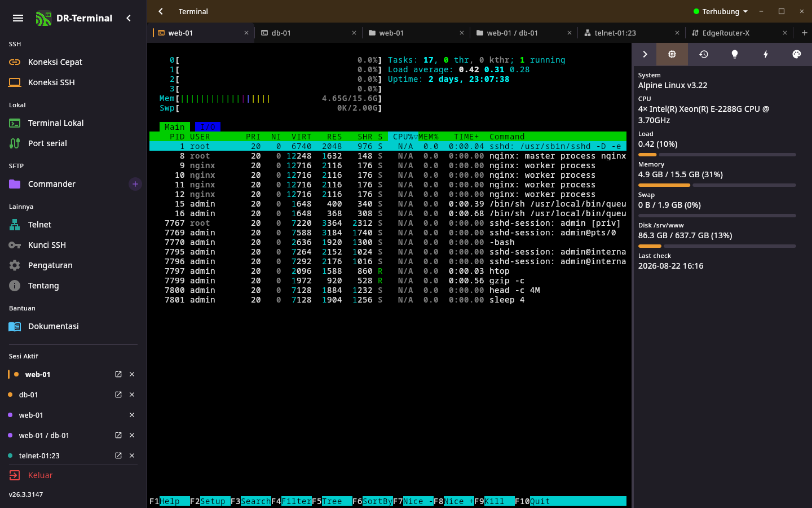
Task: Click F3 Search in htop footer
Action: (250, 501)
